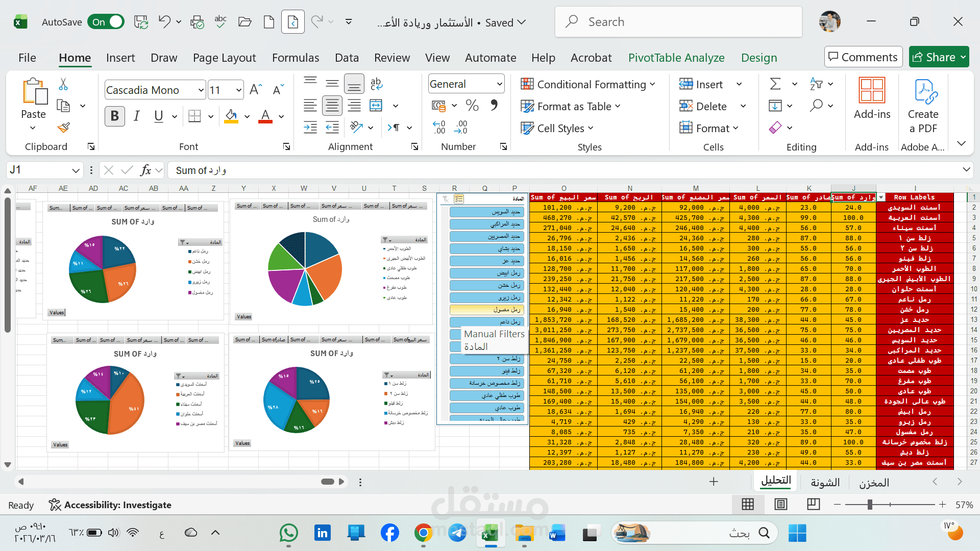Open Conditional Formatting options
This screenshot has width=980, height=551.
[588, 84]
